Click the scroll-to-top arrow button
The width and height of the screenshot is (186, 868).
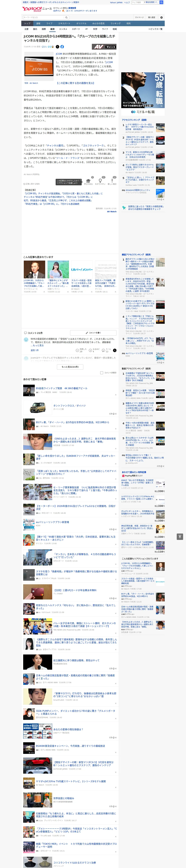coord(180,536)
